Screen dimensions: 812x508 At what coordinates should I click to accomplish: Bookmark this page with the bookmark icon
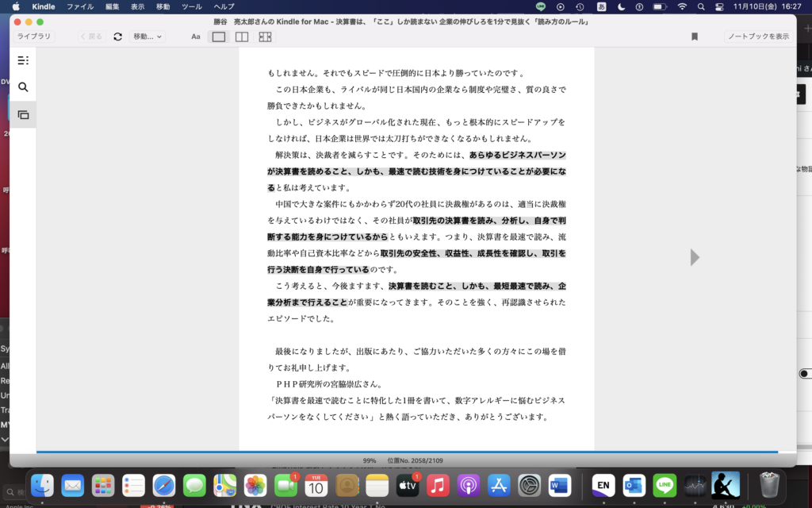695,37
